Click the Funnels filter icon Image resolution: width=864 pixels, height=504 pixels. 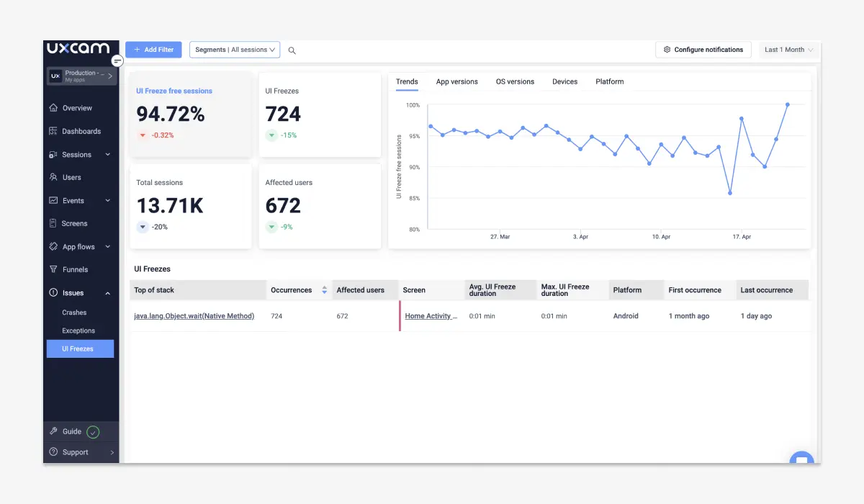[53, 269]
